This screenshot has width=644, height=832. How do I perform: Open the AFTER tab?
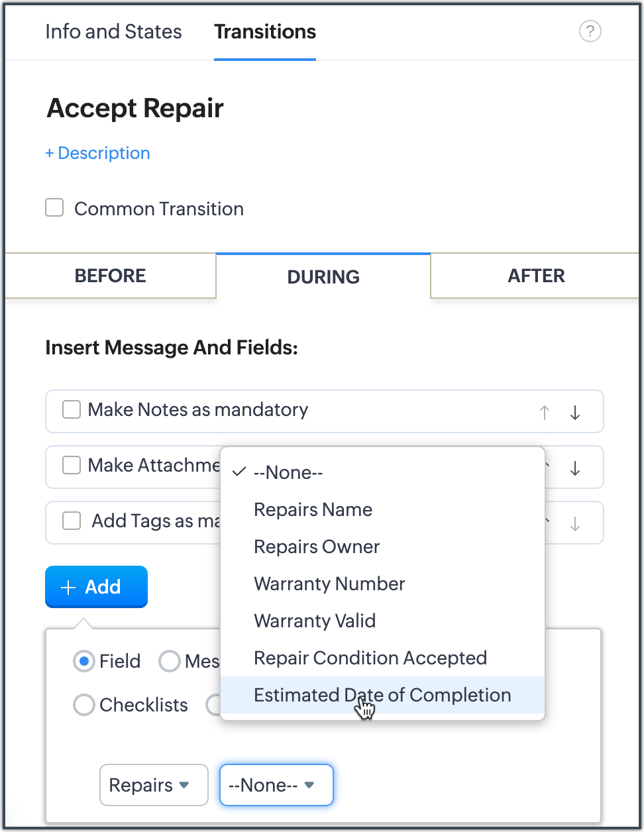pyautogui.click(x=536, y=276)
